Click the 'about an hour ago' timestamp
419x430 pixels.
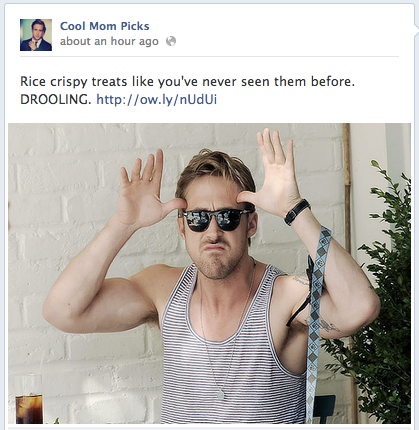click(109, 41)
